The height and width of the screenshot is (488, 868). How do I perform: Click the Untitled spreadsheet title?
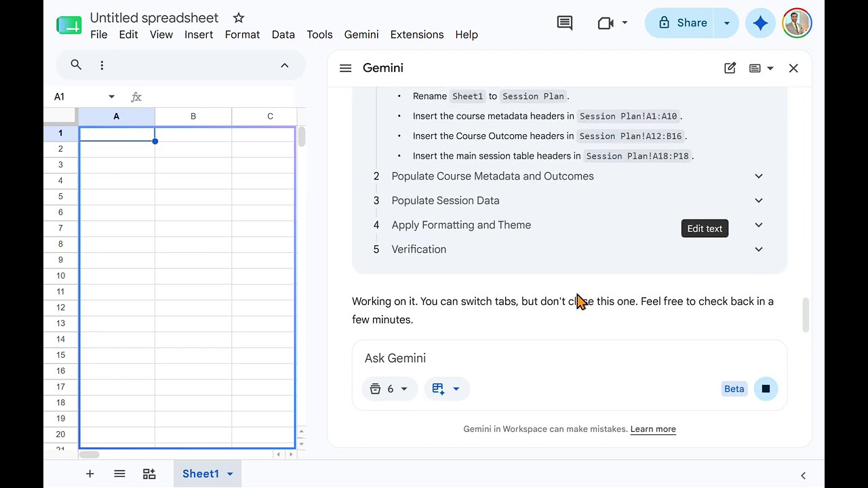point(154,18)
